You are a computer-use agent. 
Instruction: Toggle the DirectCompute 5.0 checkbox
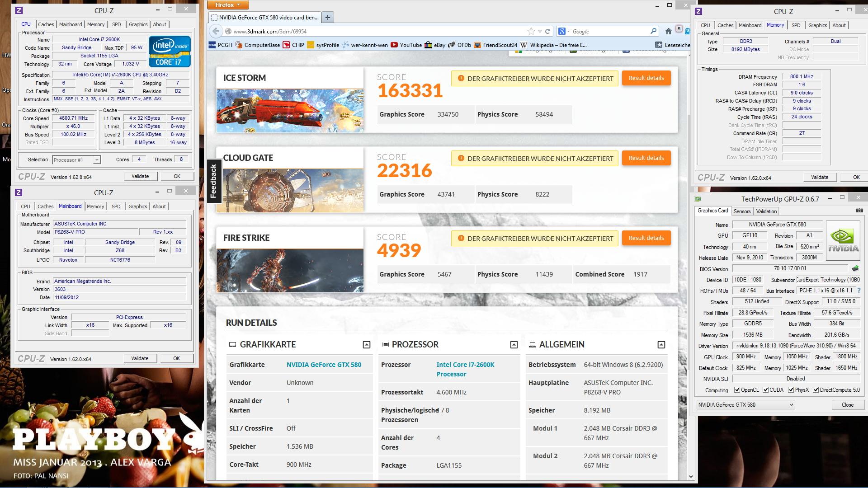click(x=816, y=389)
